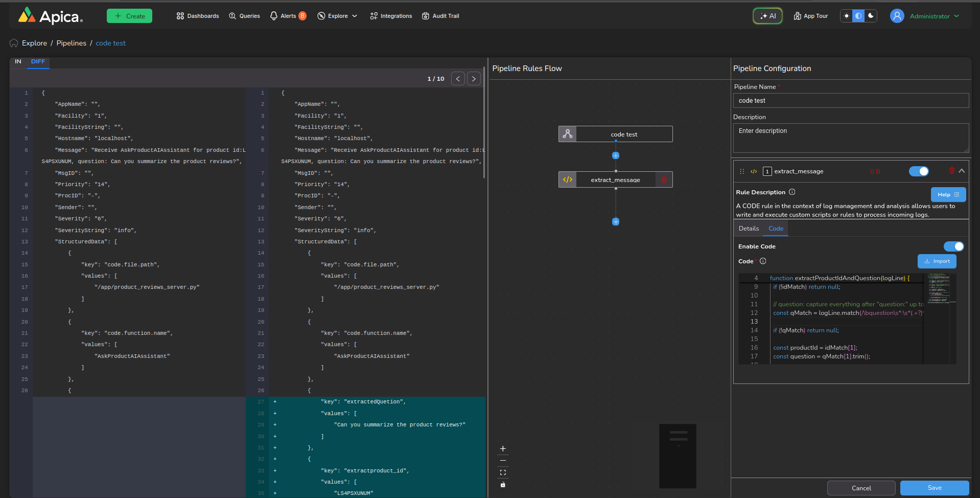This screenshot has width=980, height=498.
Task: Click the Rule Description info icon
Action: coord(792,192)
